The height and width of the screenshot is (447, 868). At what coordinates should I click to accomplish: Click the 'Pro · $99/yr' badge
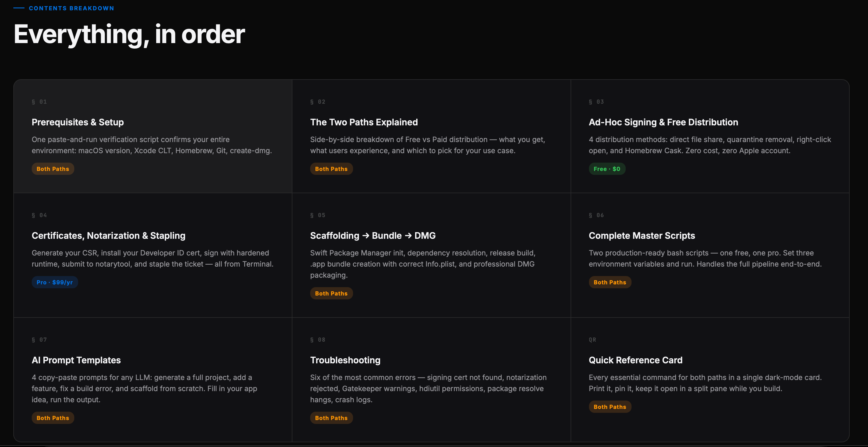(x=55, y=282)
